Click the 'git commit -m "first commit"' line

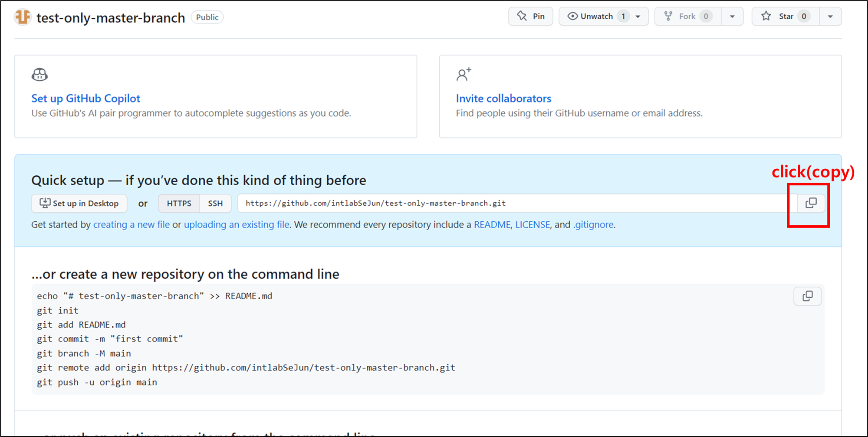(x=110, y=339)
